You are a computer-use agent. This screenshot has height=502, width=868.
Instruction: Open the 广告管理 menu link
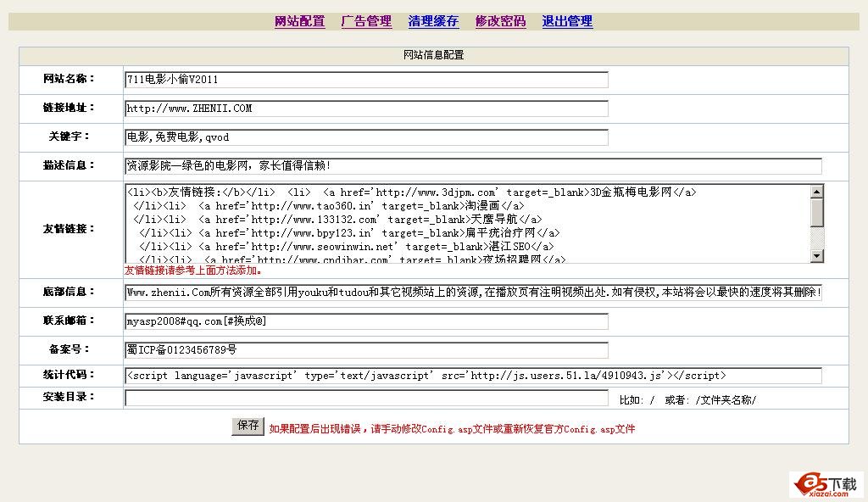tap(366, 21)
